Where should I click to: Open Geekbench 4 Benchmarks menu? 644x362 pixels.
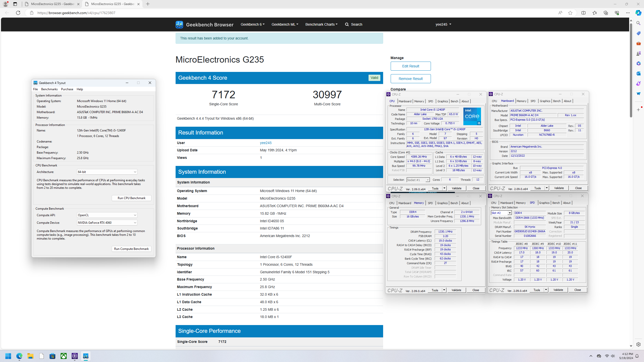pyautogui.click(x=49, y=89)
